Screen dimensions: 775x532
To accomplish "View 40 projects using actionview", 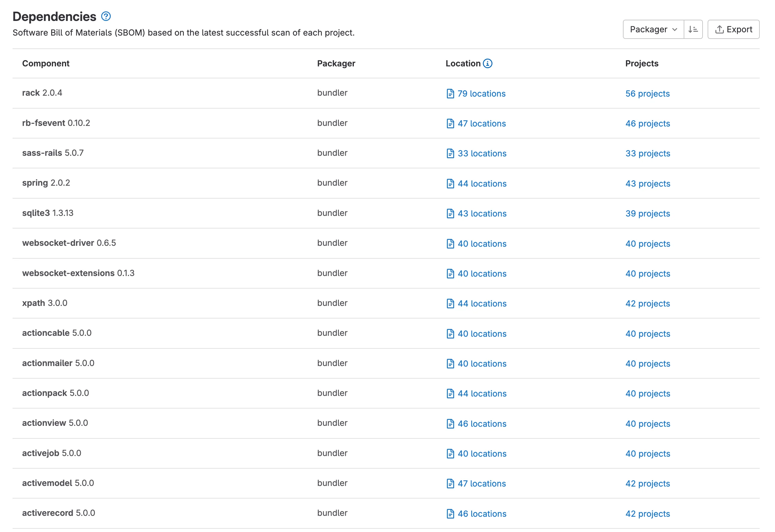I will (647, 424).
